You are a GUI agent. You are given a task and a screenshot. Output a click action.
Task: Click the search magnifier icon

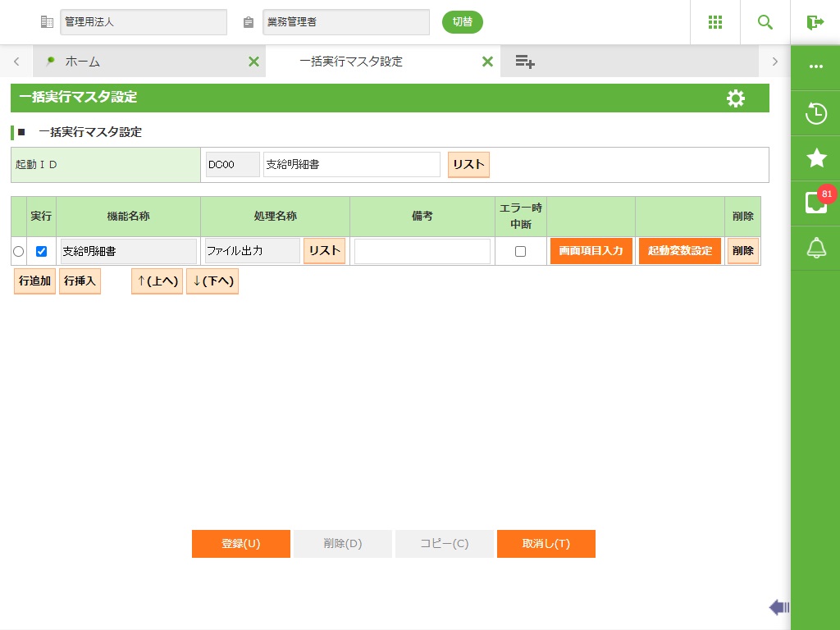(x=765, y=22)
